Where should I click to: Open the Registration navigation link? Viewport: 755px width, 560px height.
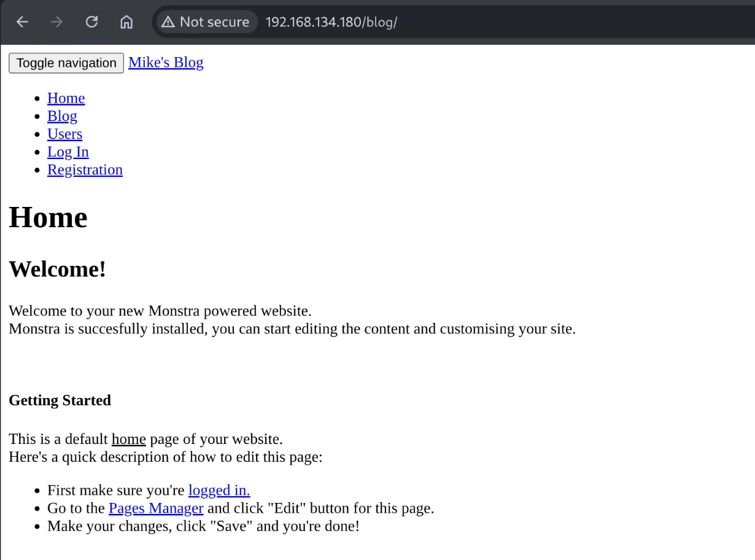[x=85, y=169]
